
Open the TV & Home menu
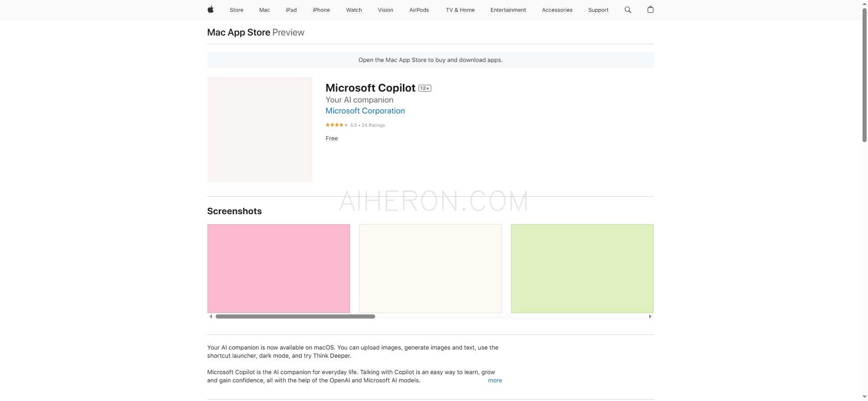pos(460,10)
